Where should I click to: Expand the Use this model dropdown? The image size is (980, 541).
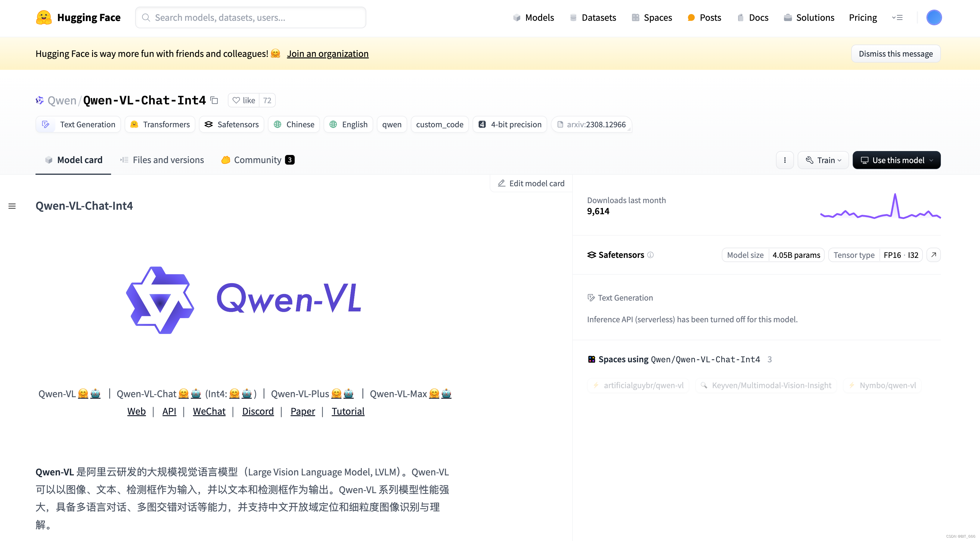pos(896,160)
